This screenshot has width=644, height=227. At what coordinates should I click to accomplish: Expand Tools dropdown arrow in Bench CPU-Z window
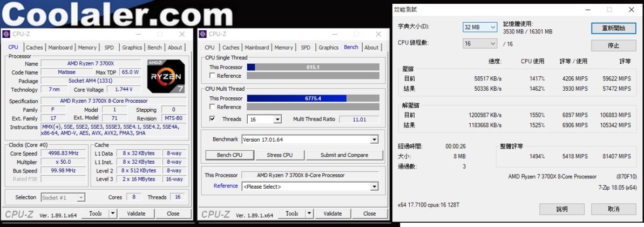tap(309, 213)
